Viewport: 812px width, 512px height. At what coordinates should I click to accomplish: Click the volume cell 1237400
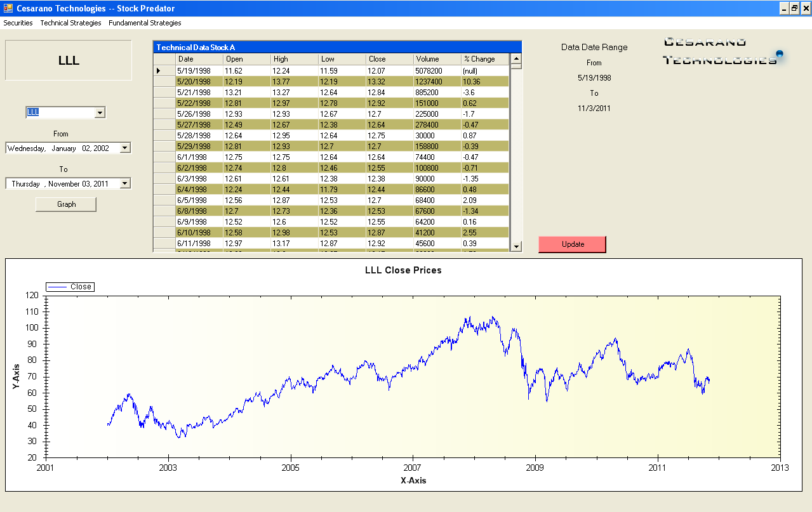click(x=437, y=81)
